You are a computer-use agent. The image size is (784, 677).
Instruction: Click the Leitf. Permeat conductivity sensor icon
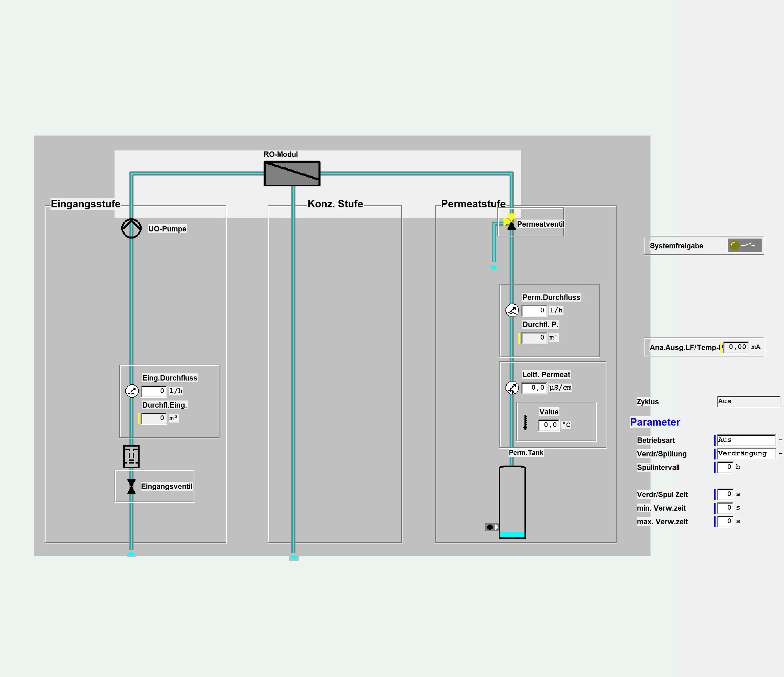pos(512,388)
